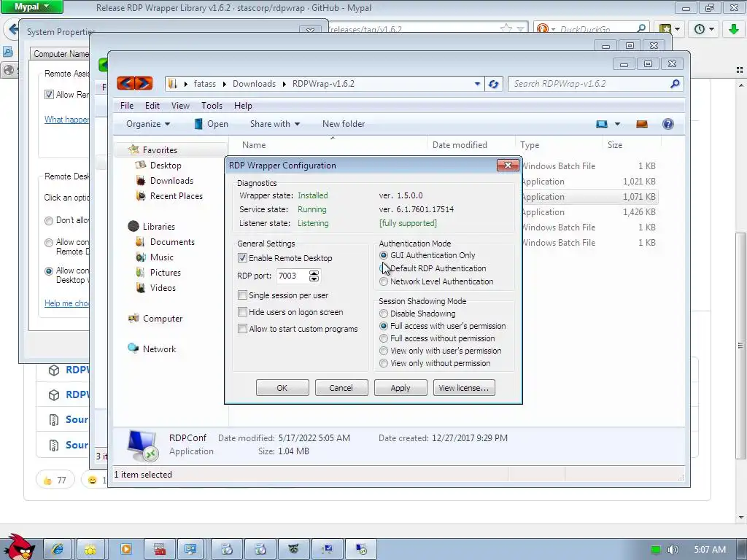Open Internet Explorer from the taskbar
Image resolution: width=747 pixels, height=560 pixels.
click(x=58, y=549)
